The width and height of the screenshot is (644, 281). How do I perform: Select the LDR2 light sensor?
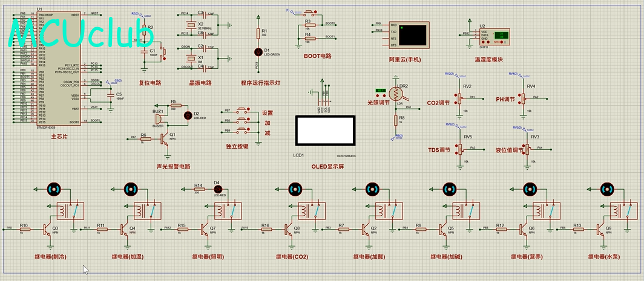(x=396, y=94)
